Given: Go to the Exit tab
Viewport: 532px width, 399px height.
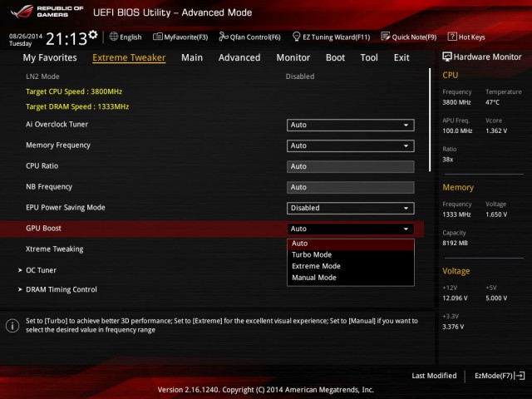Looking at the screenshot, I should (x=401, y=57).
